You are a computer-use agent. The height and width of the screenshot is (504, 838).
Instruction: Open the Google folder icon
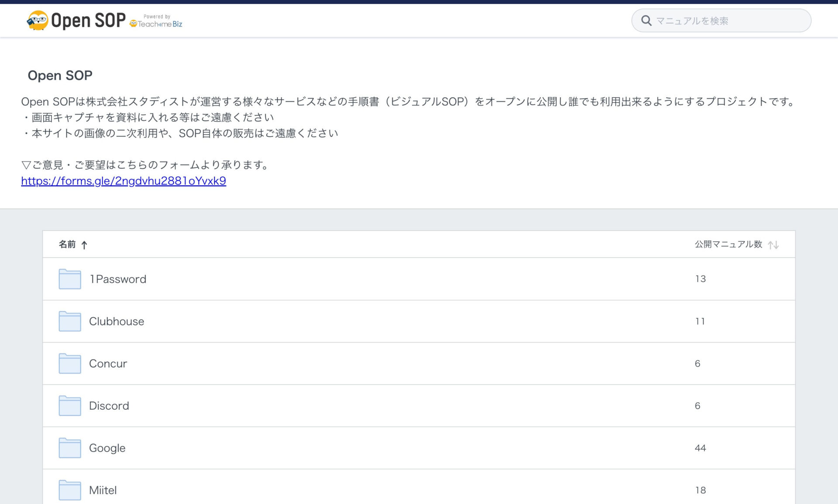pos(70,448)
